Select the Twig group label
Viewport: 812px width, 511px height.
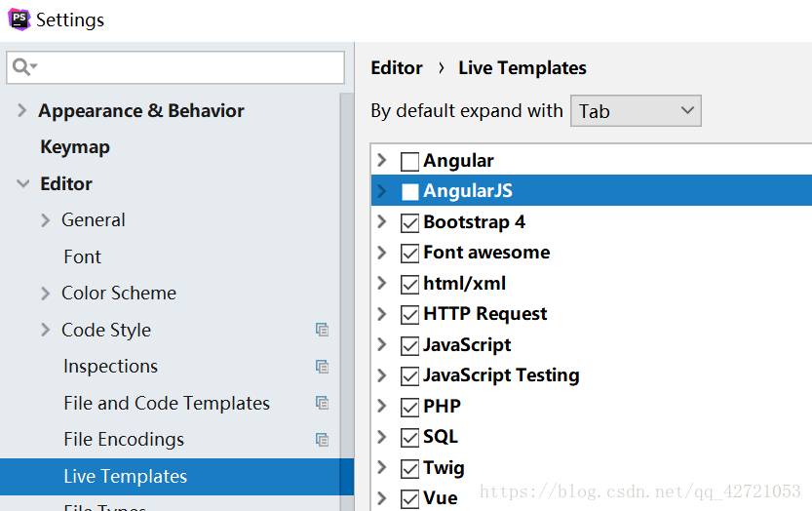tap(444, 467)
